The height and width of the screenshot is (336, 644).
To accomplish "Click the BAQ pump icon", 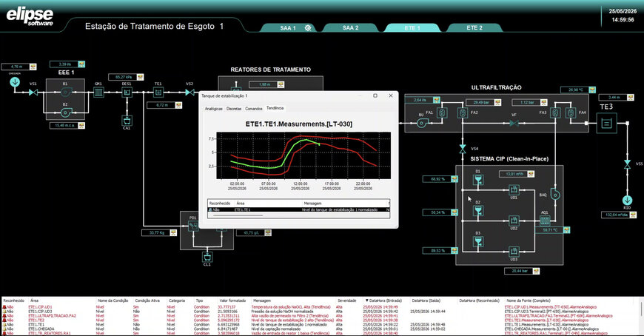I will (555, 195).
